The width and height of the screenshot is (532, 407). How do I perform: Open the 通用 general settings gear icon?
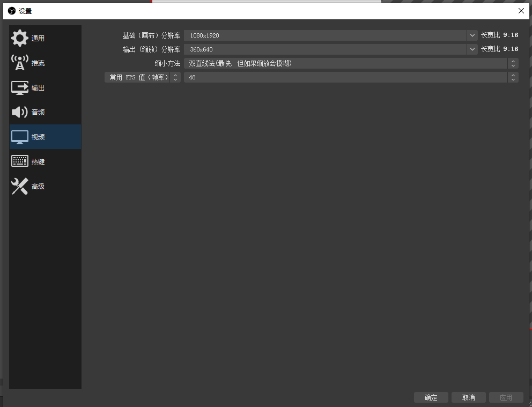coord(20,38)
